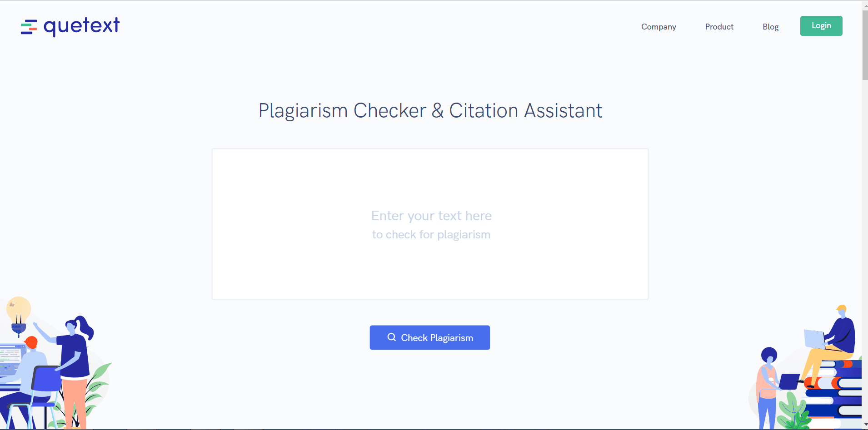
Task: Click the page scrollbar thumb
Action: 865,44
